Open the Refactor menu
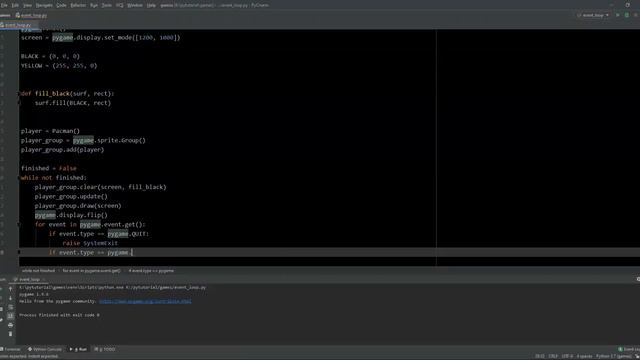 [78, 5]
